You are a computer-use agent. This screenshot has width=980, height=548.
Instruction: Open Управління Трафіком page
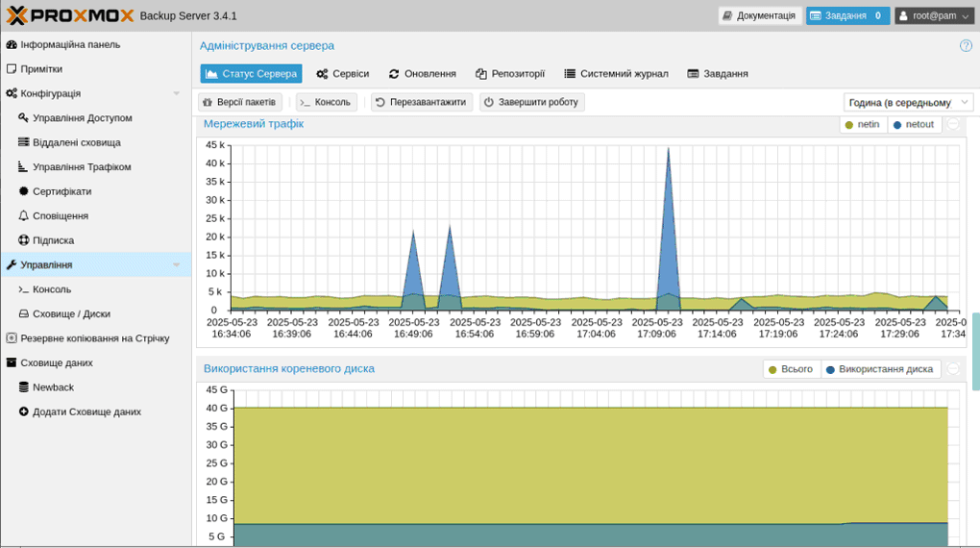[x=81, y=167]
